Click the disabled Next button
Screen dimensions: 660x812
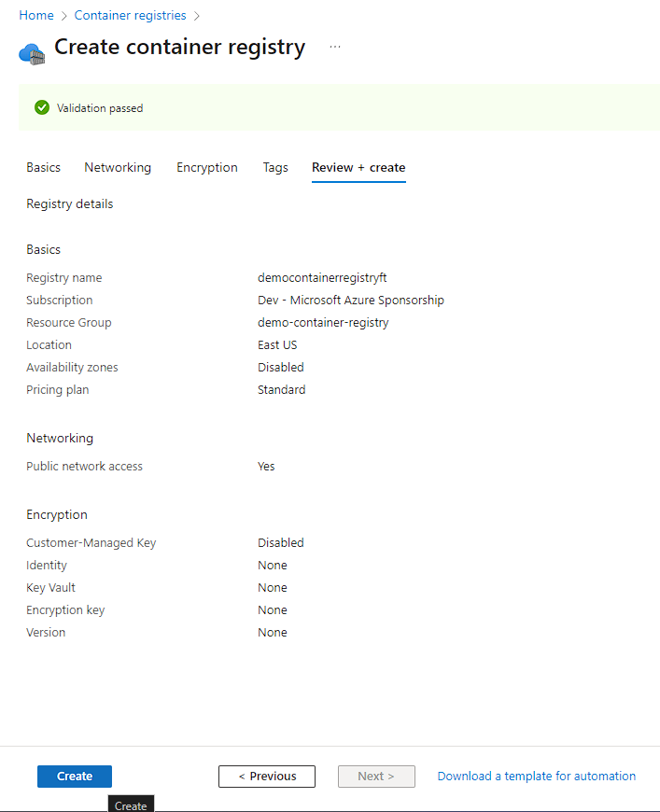click(376, 777)
